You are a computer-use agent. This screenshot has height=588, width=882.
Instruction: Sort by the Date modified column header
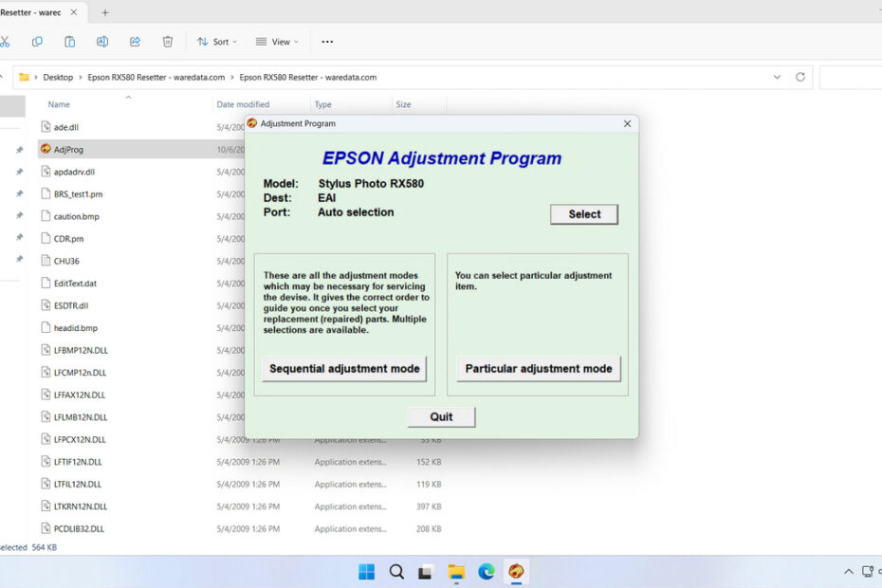pyautogui.click(x=243, y=104)
